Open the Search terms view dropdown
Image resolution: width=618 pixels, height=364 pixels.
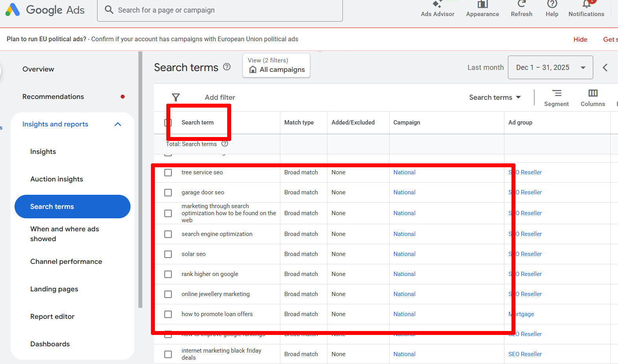coord(495,97)
